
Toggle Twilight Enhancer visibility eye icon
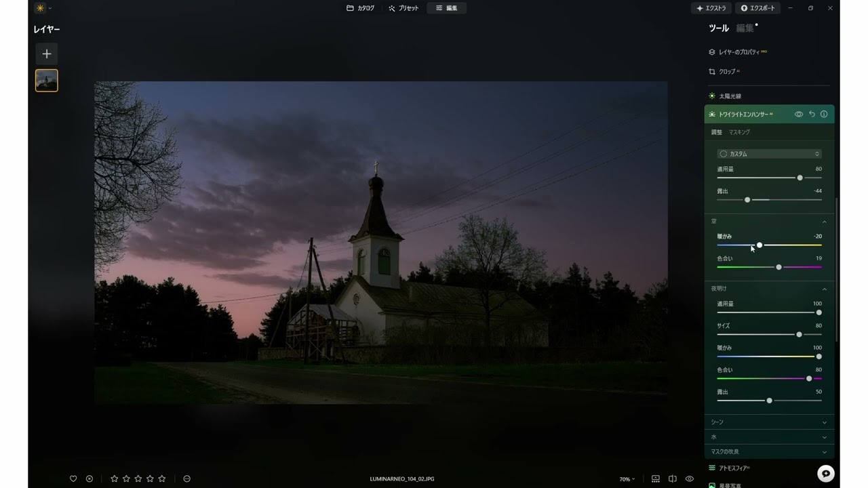click(799, 114)
